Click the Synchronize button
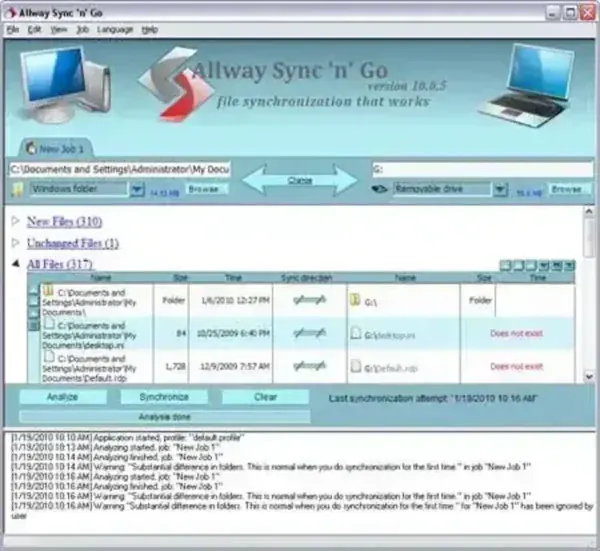 click(164, 397)
